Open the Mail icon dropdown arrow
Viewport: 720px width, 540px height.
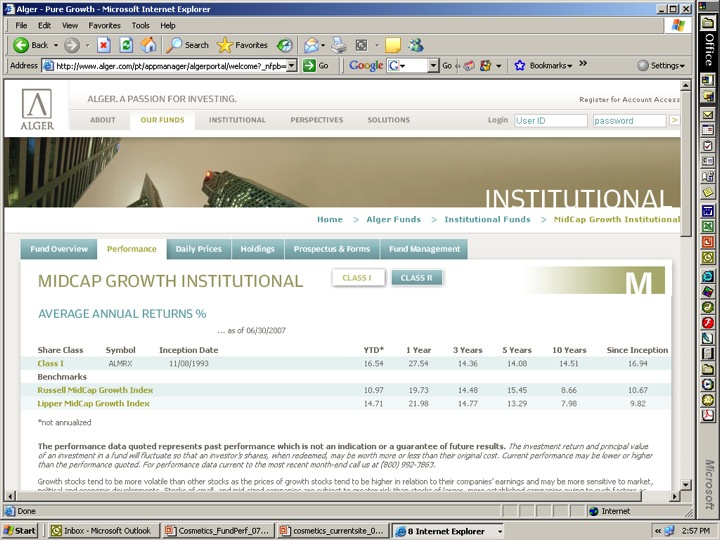click(323, 45)
